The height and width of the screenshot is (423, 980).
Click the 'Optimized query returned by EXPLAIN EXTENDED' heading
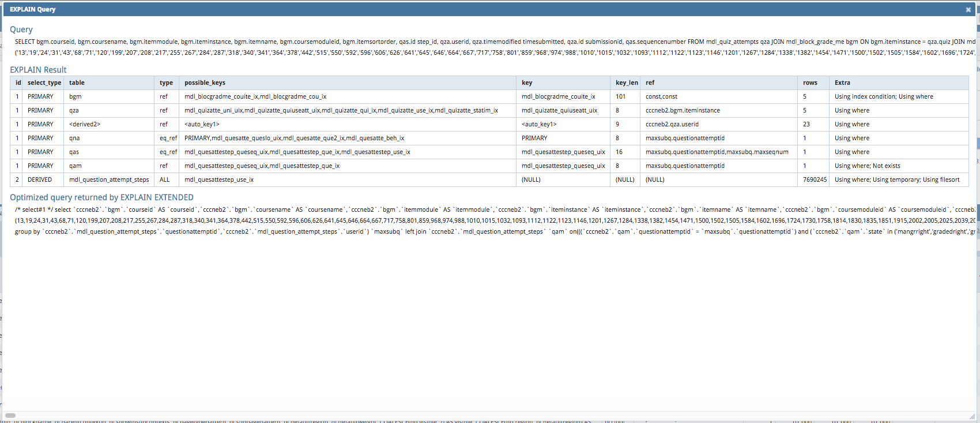point(101,197)
